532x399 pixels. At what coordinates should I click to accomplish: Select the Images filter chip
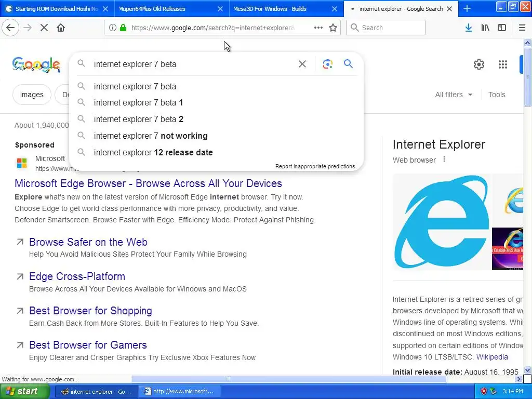tap(32, 95)
